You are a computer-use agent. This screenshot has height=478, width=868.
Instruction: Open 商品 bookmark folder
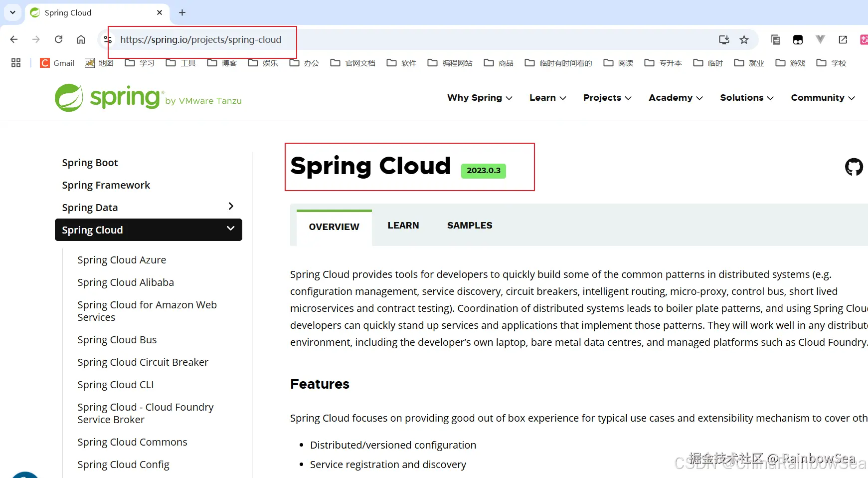point(499,63)
